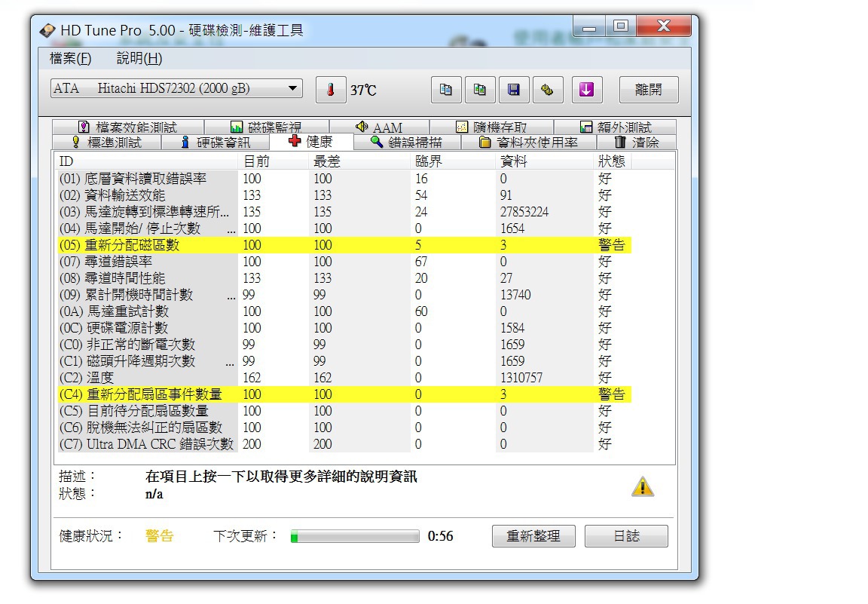Viewport: 868px width, 604px height.
Task: Minimize the HD Tune Pro window
Action: 589,26
